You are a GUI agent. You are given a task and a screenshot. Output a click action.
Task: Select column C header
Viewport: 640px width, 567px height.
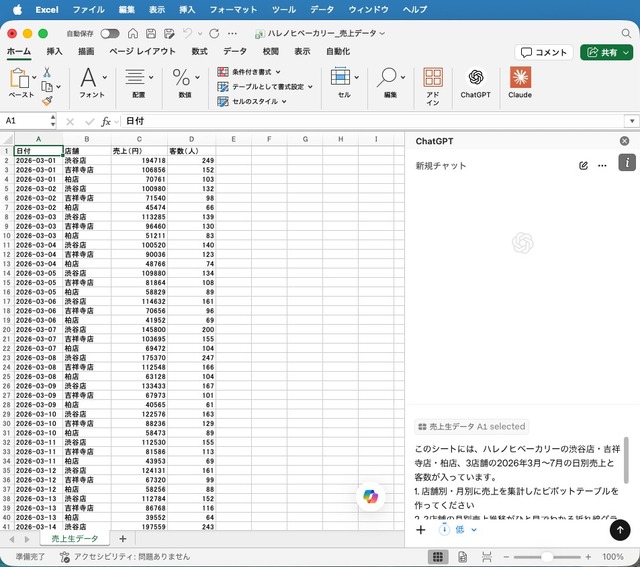(x=139, y=139)
